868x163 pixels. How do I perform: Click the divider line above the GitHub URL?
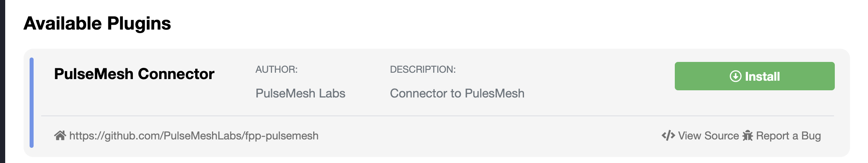[x=437, y=116]
